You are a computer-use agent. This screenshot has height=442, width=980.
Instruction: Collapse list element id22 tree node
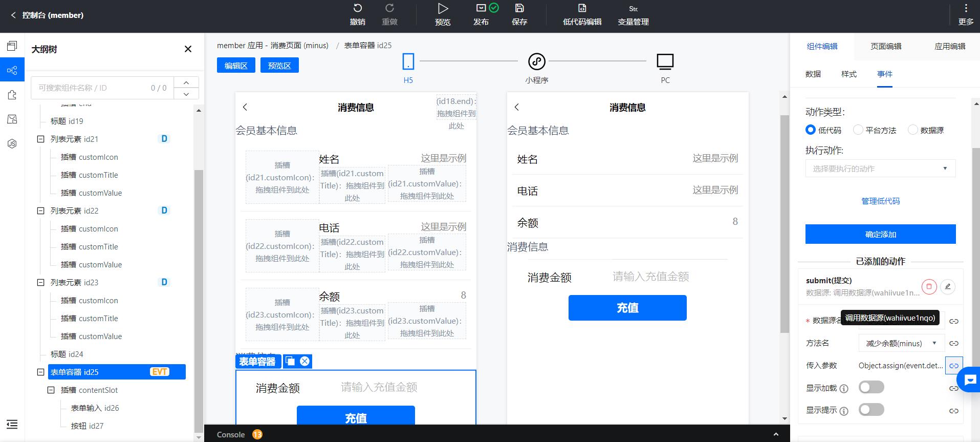(41, 211)
